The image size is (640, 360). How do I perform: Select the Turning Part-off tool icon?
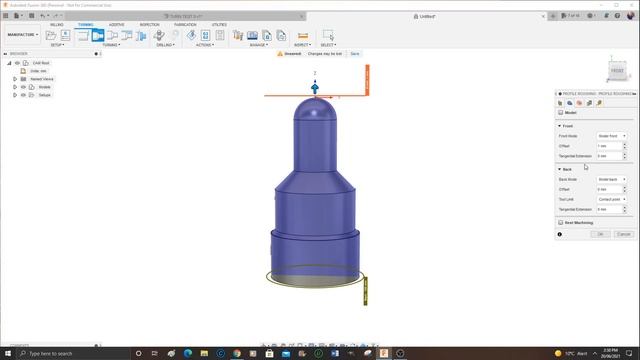[141, 36]
